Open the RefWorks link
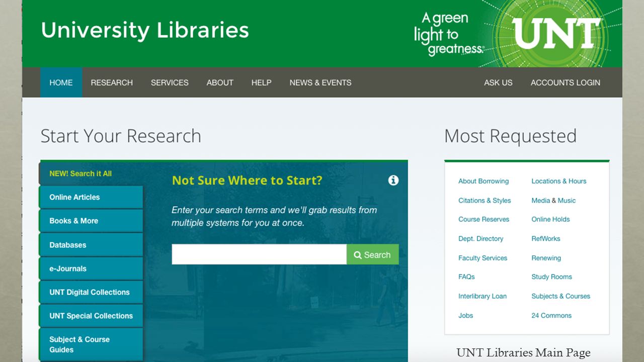644x362 pixels. pos(546,239)
